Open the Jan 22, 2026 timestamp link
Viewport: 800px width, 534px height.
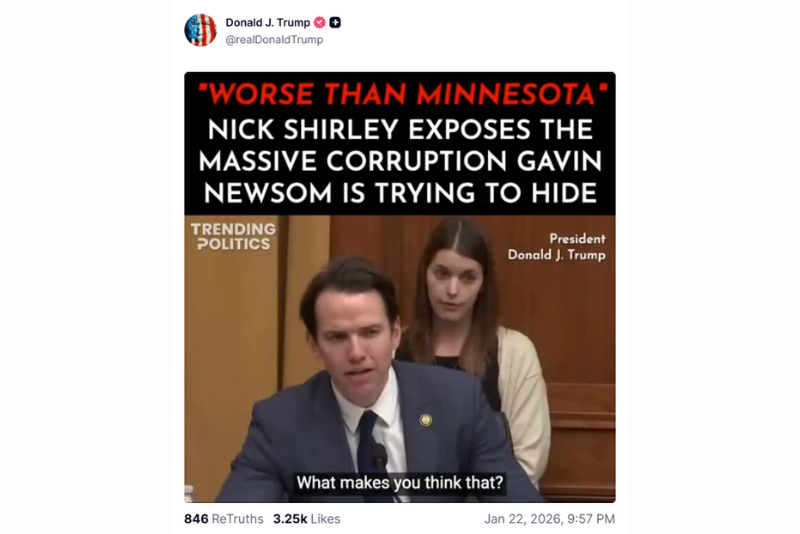[x=549, y=519]
